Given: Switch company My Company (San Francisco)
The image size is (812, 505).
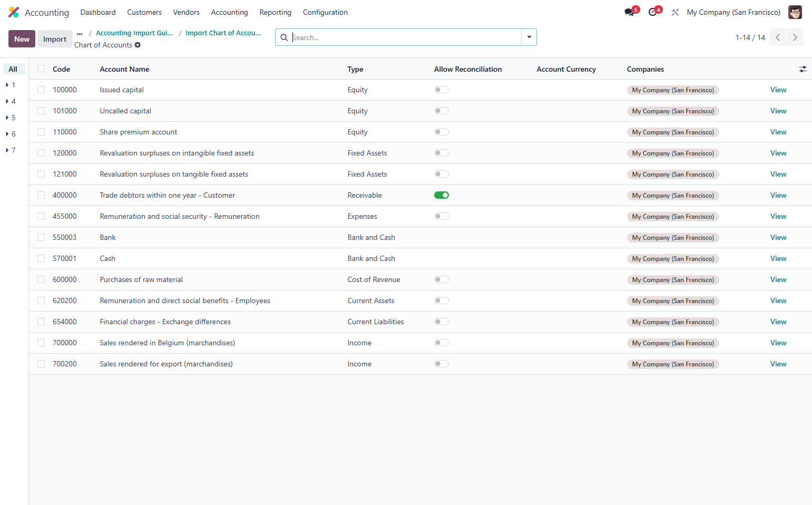Looking at the screenshot, I should tap(733, 12).
